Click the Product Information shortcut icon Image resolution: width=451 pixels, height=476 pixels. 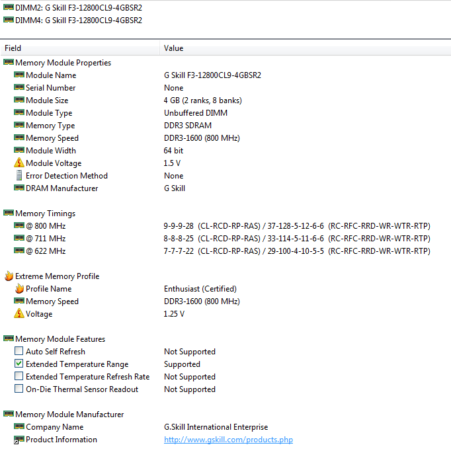click(x=19, y=439)
